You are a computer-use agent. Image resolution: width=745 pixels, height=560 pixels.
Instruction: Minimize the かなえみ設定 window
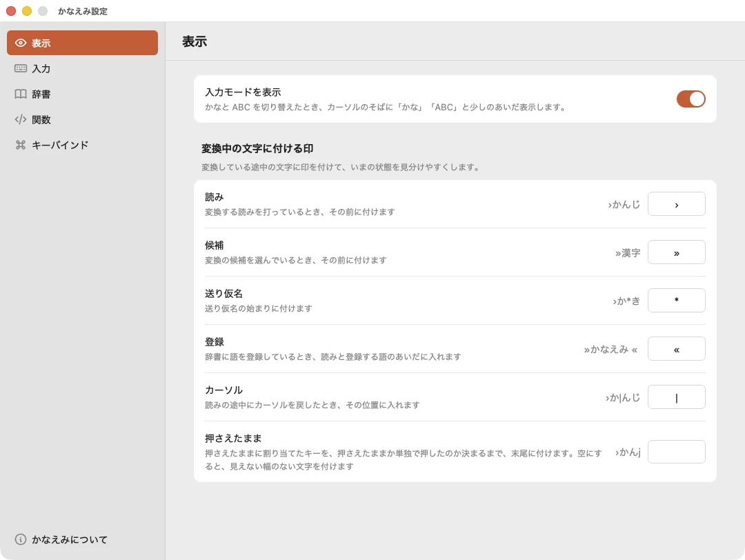pyautogui.click(x=27, y=11)
